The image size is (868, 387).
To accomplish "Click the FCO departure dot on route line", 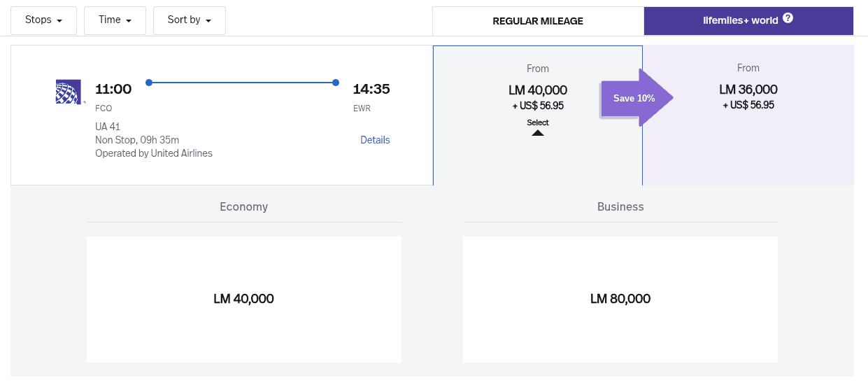I will (x=149, y=83).
